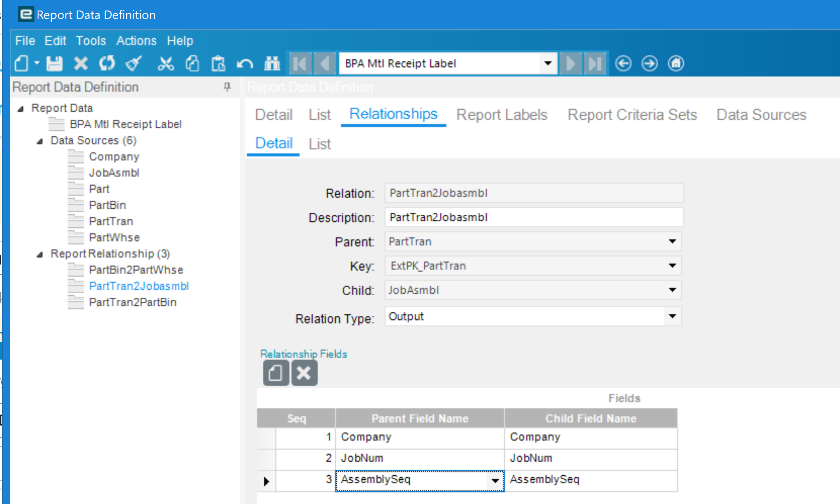840x504 pixels.
Task: Go to next record arrow button
Action: pyautogui.click(x=570, y=64)
